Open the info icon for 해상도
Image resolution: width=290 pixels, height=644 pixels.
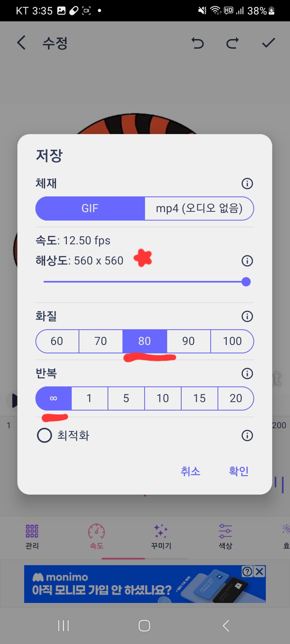pyautogui.click(x=247, y=261)
